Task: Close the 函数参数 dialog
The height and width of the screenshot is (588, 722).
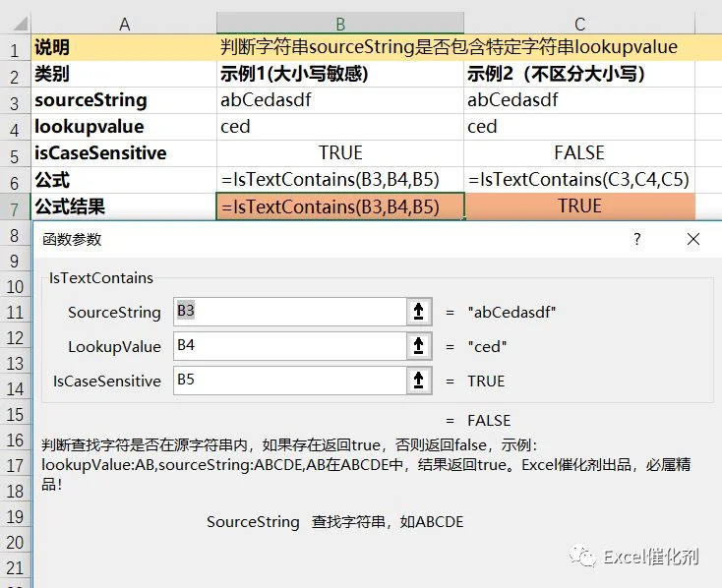Action: tap(693, 239)
